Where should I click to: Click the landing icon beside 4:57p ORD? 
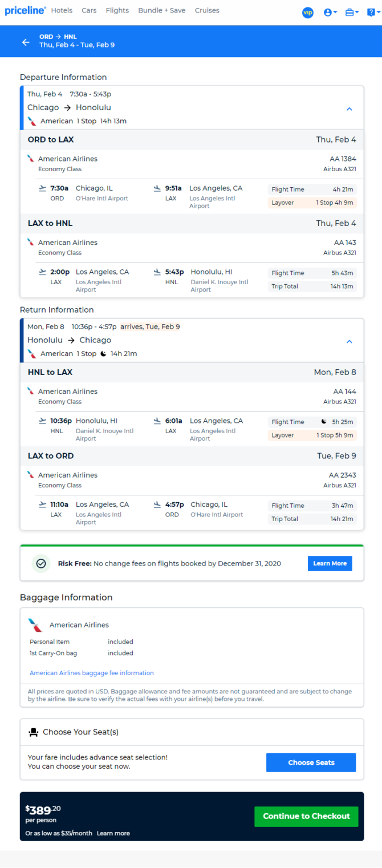coord(157,504)
